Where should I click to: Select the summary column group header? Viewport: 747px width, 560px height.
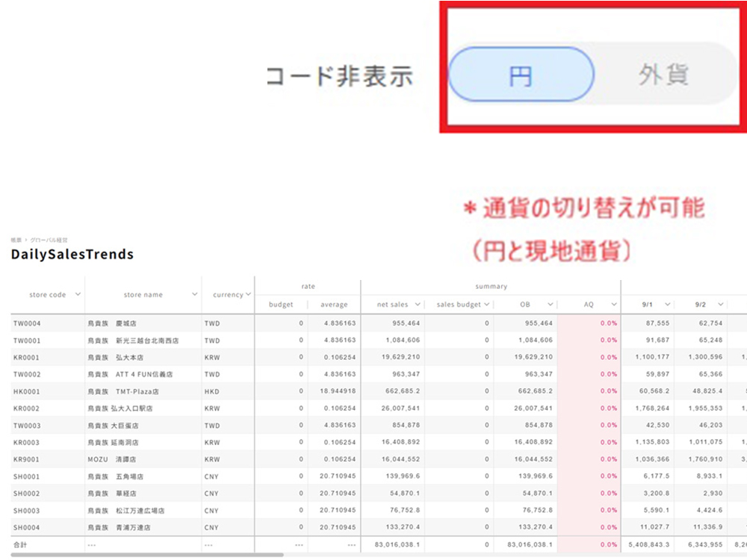[x=491, y=286]
